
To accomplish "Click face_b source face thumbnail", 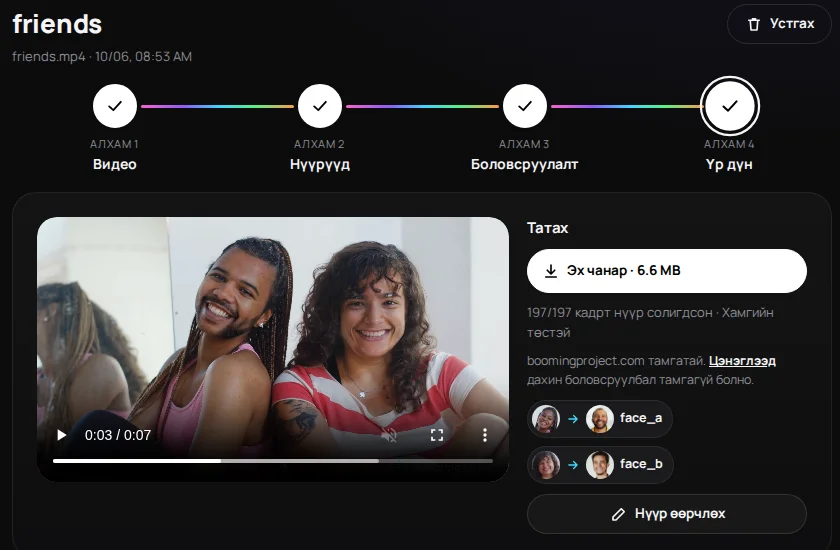I will (546, 464).
